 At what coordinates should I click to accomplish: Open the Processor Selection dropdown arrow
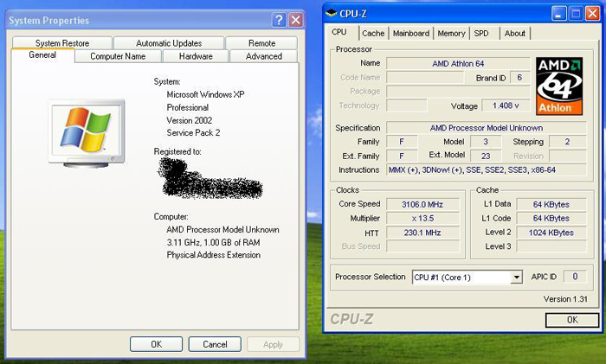click(x=516, y=278)
